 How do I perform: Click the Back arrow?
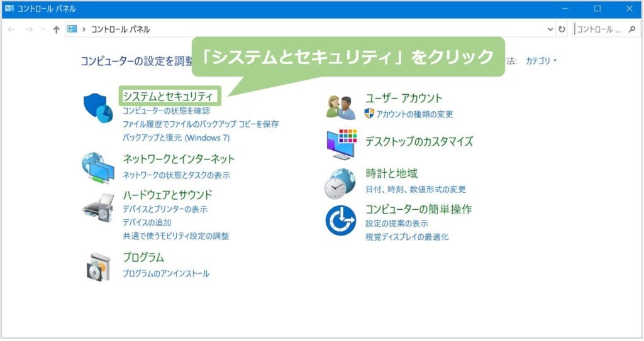tap(11, 30)
